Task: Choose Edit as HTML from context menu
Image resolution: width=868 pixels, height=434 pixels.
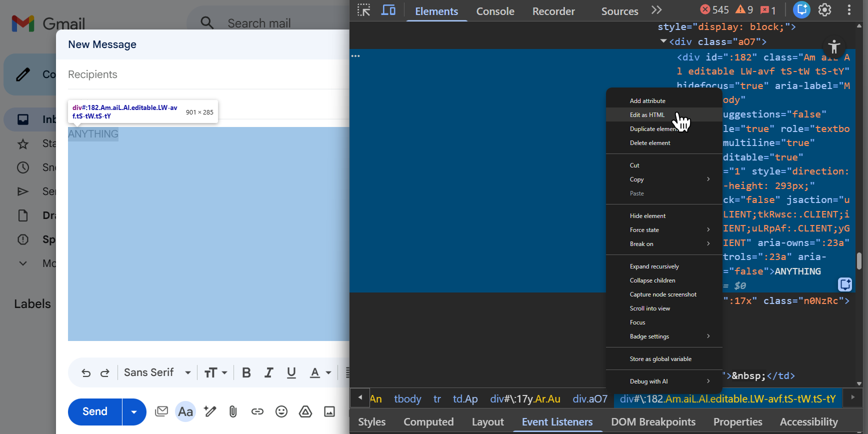Action: coord(664,115)
